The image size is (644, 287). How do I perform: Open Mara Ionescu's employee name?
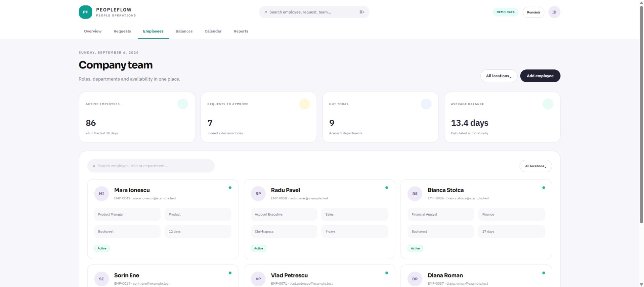tap(132, 190)
